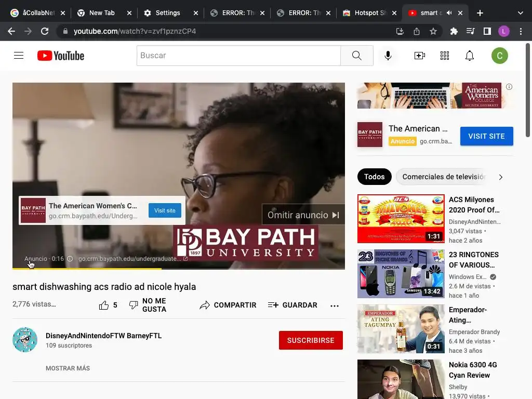The image size is (532, 399).
Task: Switch to the Settings tab
Action: click(170, 13)
